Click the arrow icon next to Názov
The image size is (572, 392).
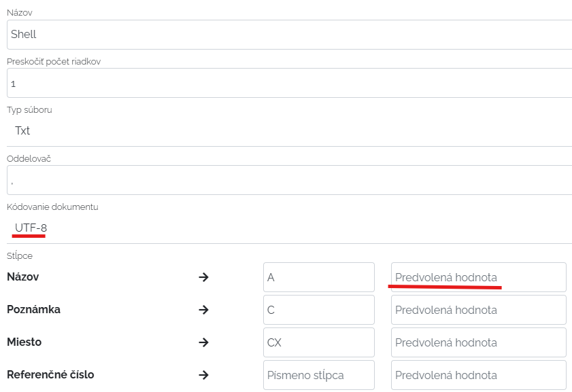point(203,277)
